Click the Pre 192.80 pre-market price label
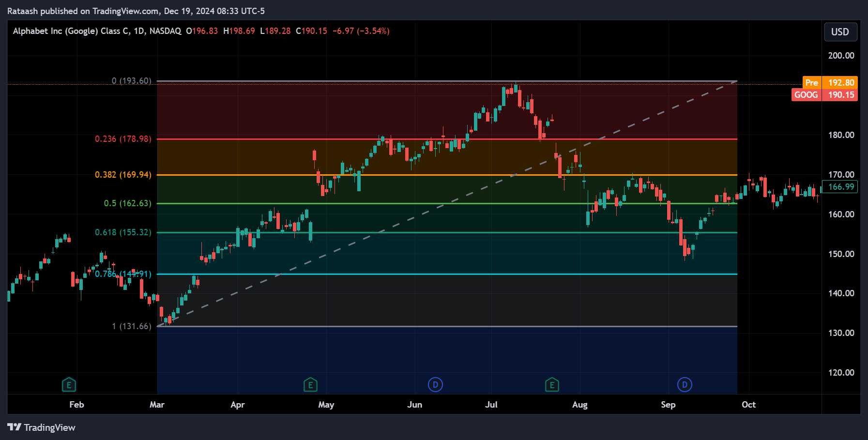The height and width of the screenshot is (440, 868). tap(830, 83)
